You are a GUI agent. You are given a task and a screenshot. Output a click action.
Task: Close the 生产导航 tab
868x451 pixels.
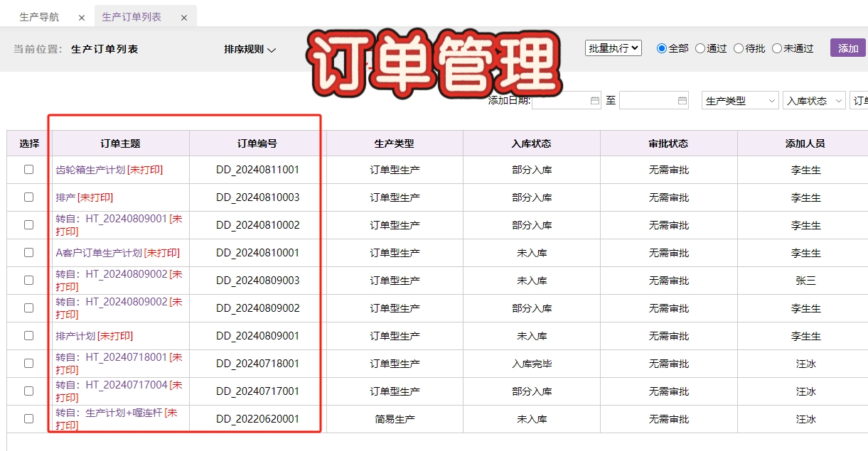coord(82,17)
